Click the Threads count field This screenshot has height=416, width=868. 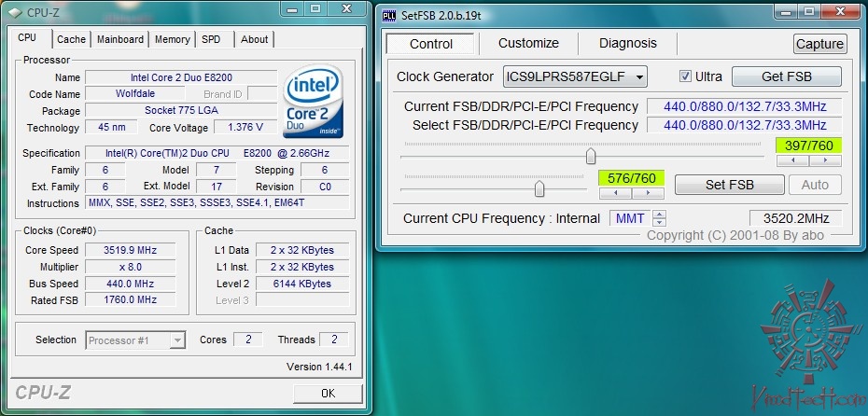coord(334,340)
